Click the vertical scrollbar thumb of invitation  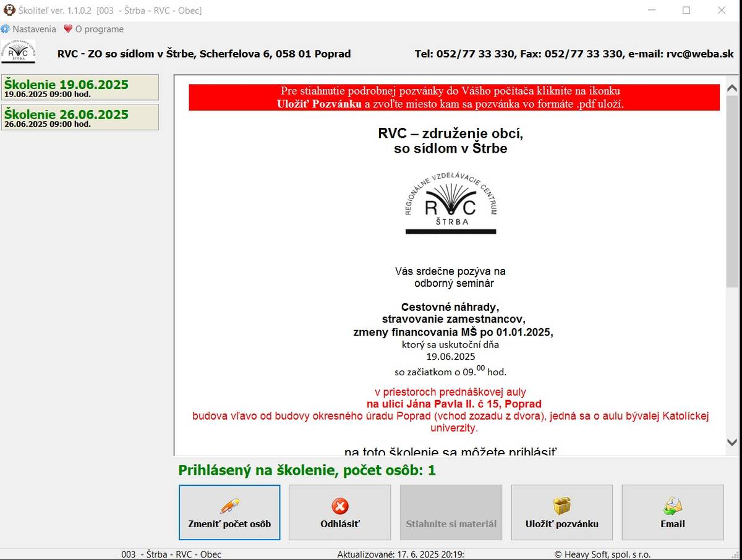tap(731, 192)
